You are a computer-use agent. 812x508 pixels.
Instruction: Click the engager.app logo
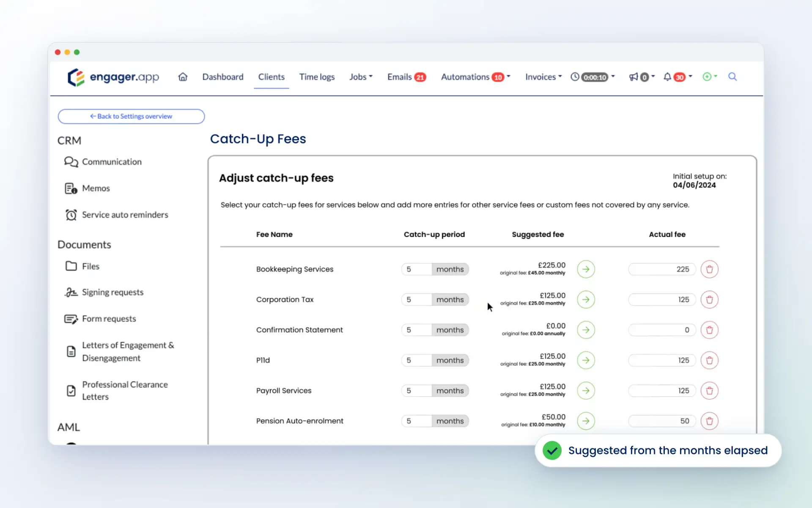click(x=113, y=77)
